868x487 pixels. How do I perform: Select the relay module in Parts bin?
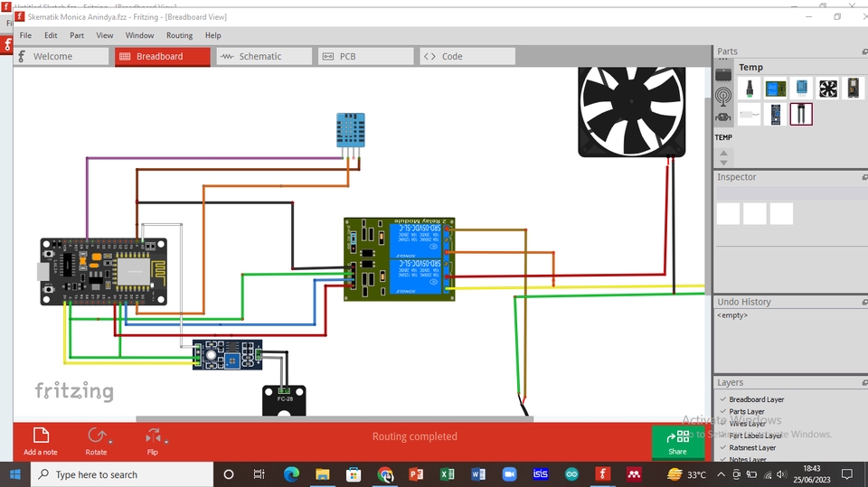click(775, 89)
